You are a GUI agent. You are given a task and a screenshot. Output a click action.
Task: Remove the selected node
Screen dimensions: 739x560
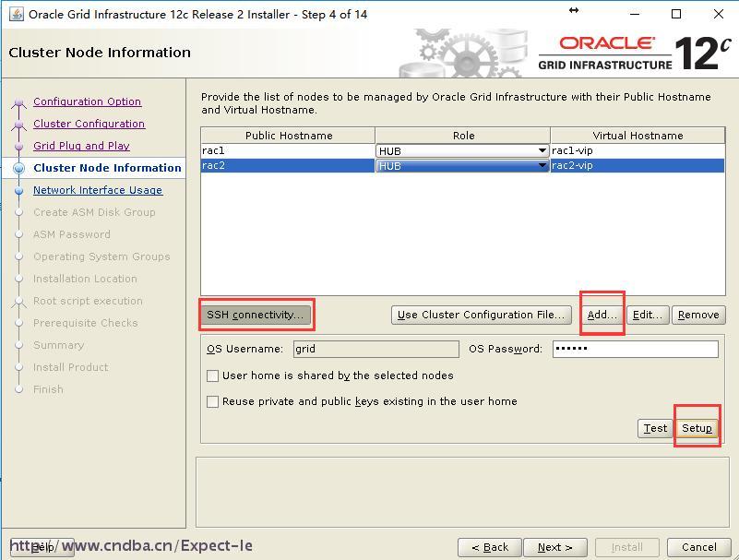(698, 315)
